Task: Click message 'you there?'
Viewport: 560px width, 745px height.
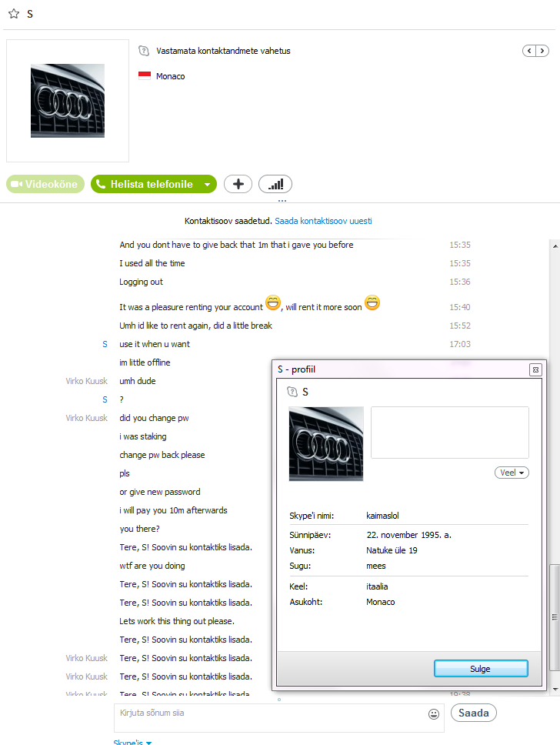Action: [140, 529]
